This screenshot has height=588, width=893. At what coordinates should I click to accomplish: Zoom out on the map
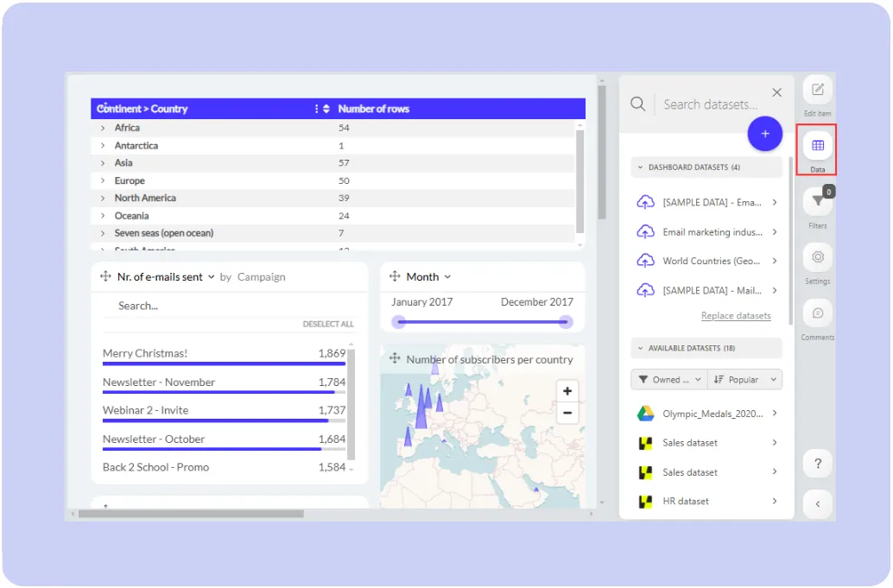click(x=567, y=413)
